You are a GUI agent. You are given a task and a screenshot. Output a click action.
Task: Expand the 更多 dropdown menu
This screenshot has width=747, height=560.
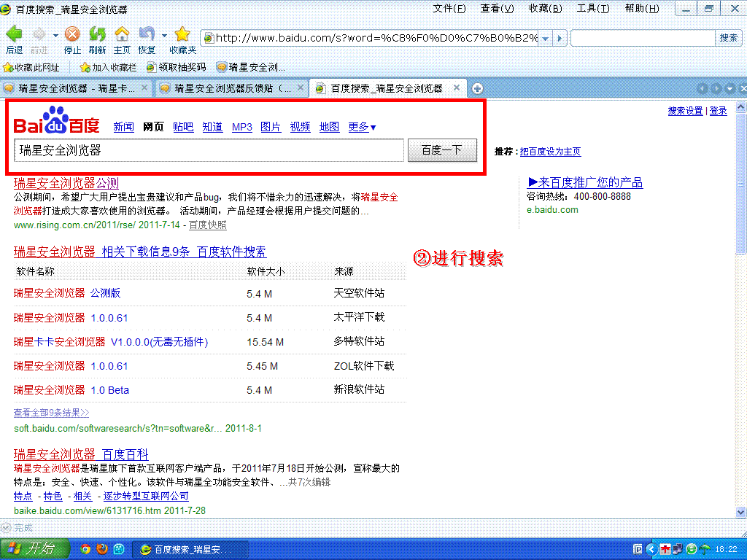point(362,127)
